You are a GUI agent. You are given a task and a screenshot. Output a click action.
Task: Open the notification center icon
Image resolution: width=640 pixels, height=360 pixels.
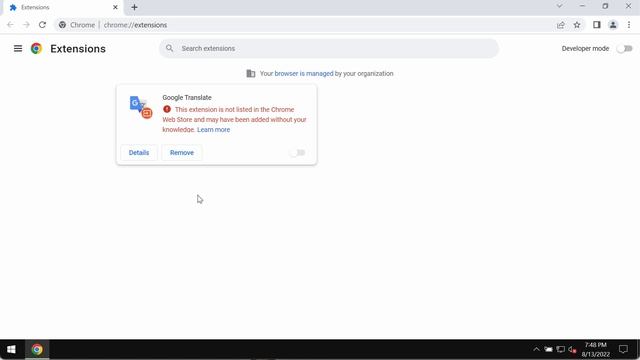623,349
